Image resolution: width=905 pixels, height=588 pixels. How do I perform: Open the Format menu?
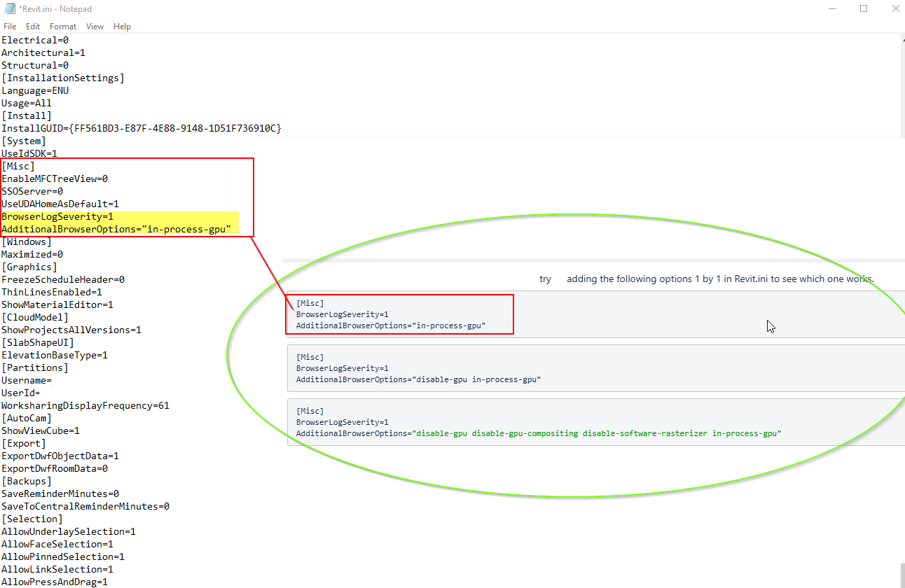(x=62, y=26)
